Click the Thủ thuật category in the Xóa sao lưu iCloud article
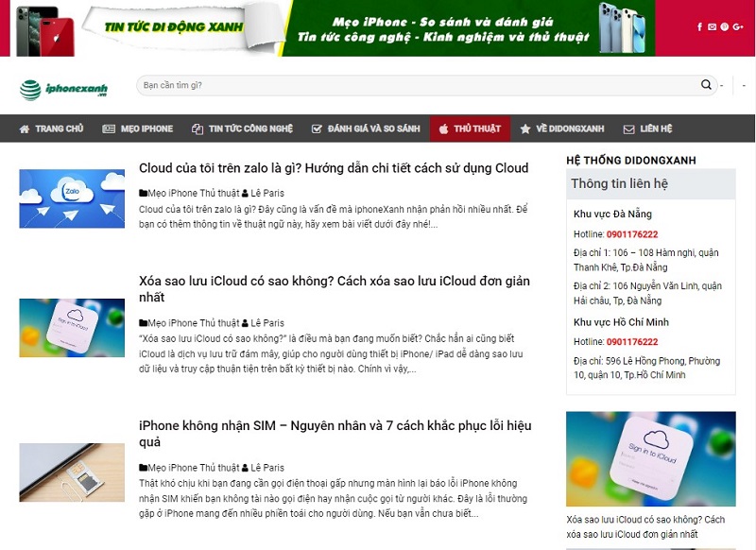Viewport: 756px width, 550px height. pos(219,323)
